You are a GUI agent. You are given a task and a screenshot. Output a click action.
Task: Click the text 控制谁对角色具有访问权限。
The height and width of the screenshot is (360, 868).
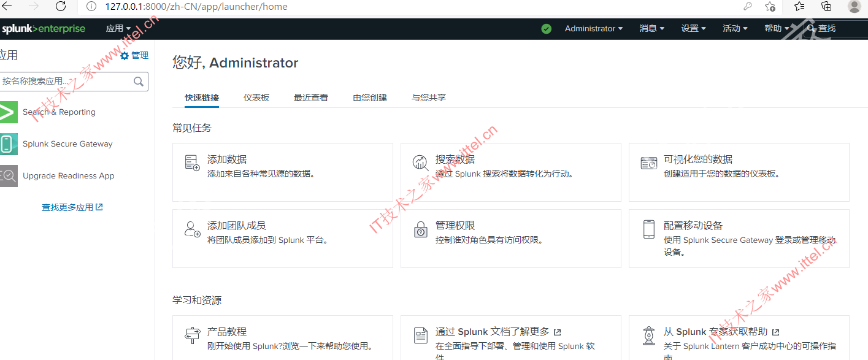point(490,240)
